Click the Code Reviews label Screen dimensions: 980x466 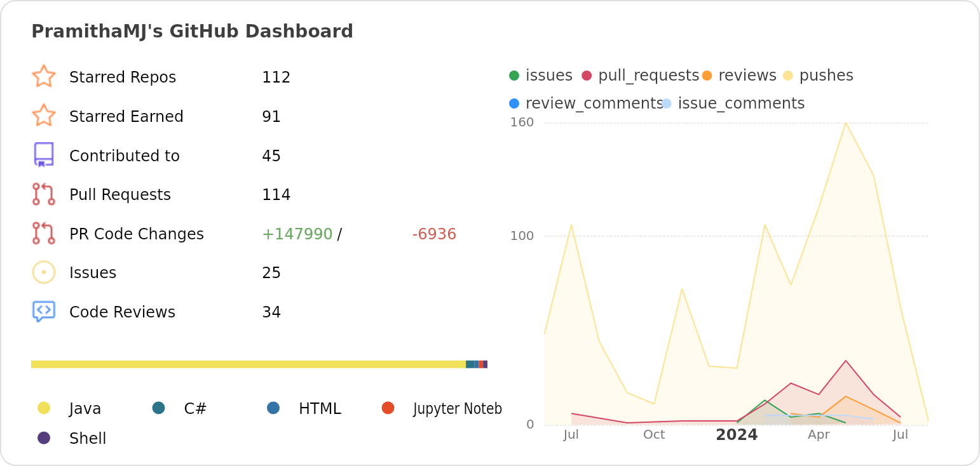pyautogui.click(x=122, y=312)
